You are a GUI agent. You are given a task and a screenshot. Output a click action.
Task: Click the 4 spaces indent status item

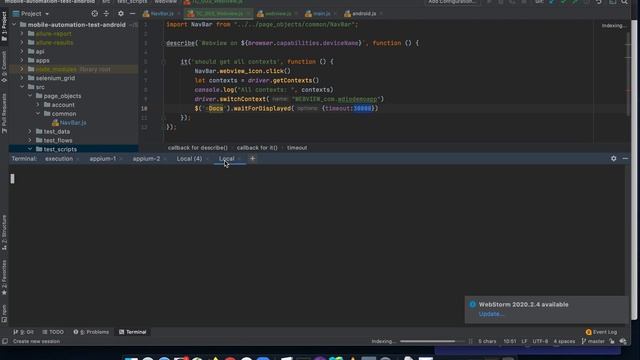(564, 341)
